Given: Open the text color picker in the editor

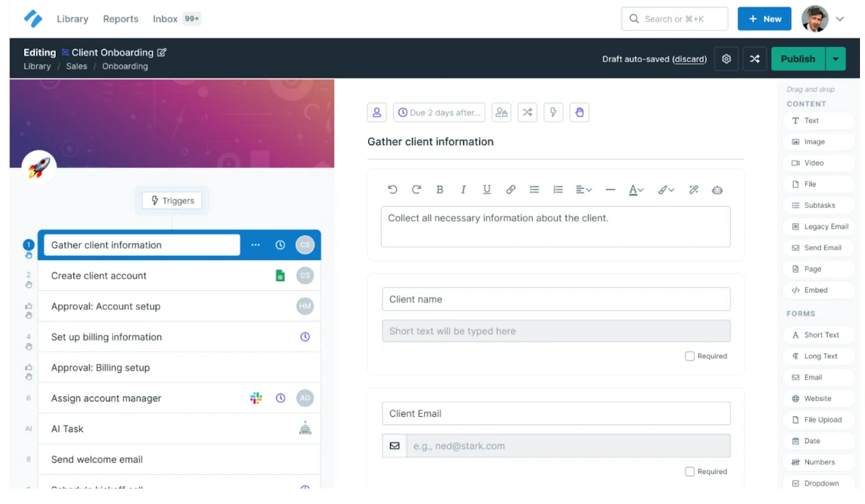Looking at the screenshot, I should click(636, 190).
